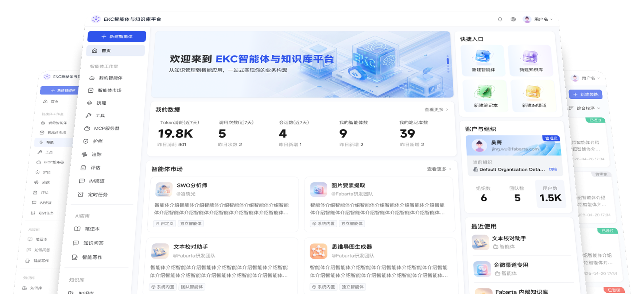This screenshot has height=294, width=644.
Task: Click 系统内置 tag on 图片要素提取 card
Action: pyautogui.click(x=324, y=224)
